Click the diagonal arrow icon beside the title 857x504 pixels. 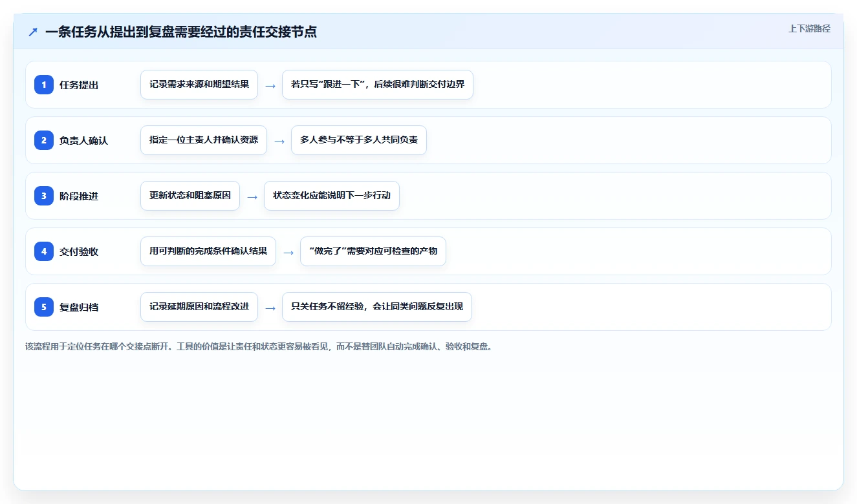click(x=33, y=32)
